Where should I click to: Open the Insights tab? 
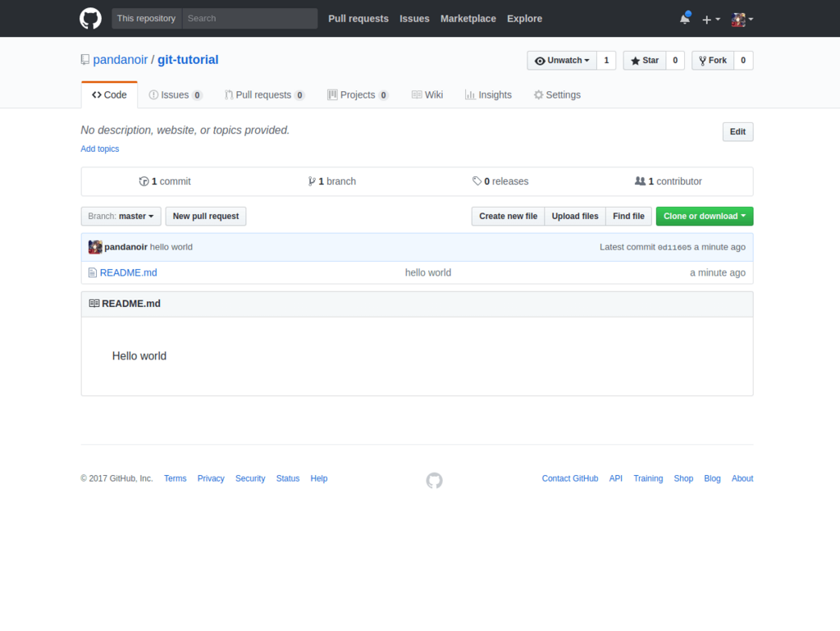click(488, 95)
